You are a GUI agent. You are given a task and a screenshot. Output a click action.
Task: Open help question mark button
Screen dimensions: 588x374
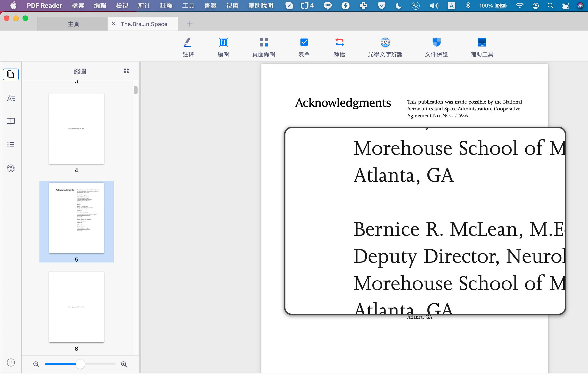coord(11,362)
